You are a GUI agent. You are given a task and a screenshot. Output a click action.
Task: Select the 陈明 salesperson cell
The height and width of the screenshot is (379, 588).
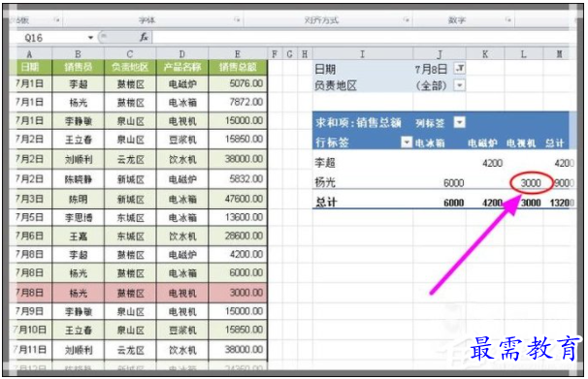78,199
